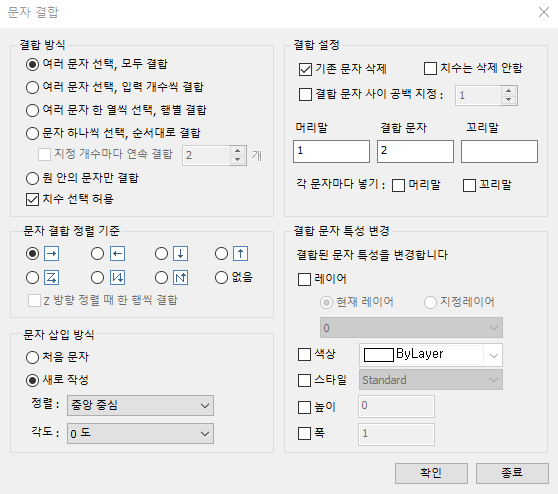
Task: Click the 종료 button
Action: (512, 473)
